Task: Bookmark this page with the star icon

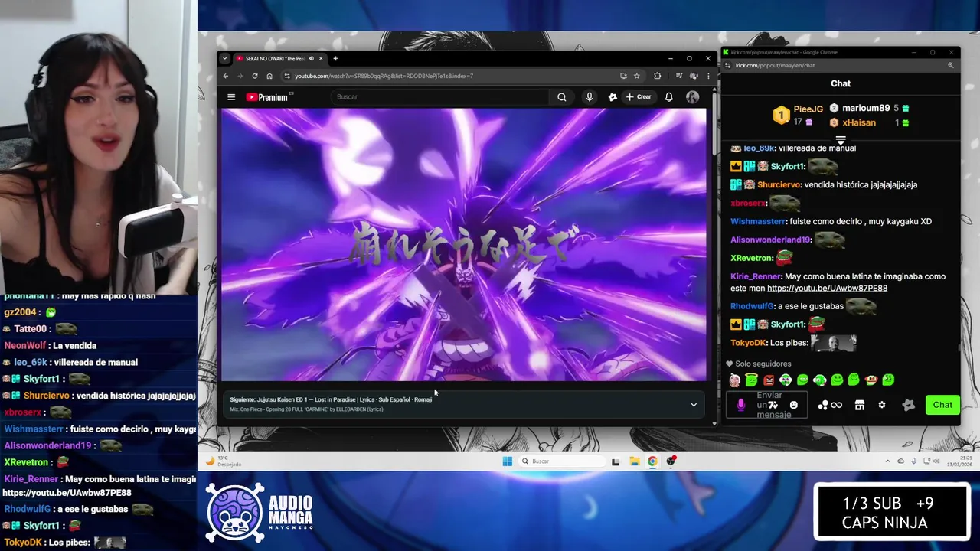Action: click(636, 76)
